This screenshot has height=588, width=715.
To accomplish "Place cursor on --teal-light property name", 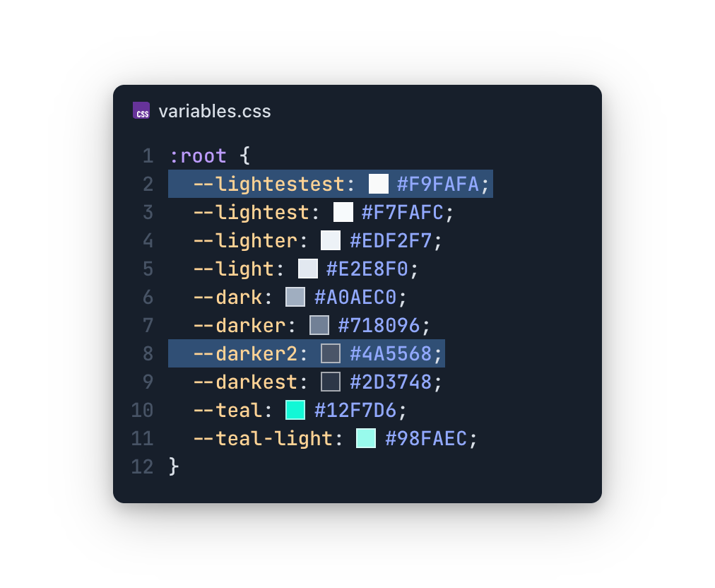I will pos(263,438).
